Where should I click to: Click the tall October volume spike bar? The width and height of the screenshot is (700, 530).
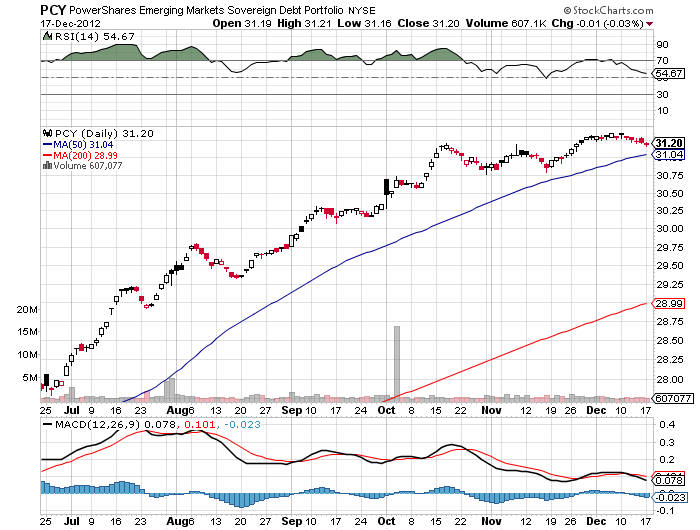point(397,363)
